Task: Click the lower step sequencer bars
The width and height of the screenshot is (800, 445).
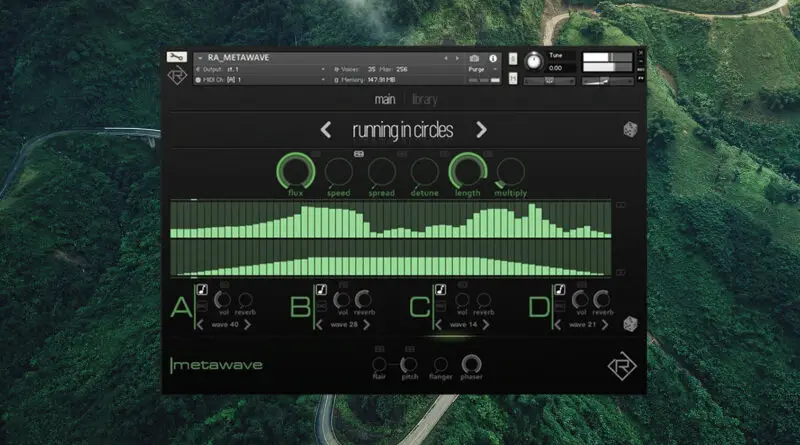Action: [390, 258]
